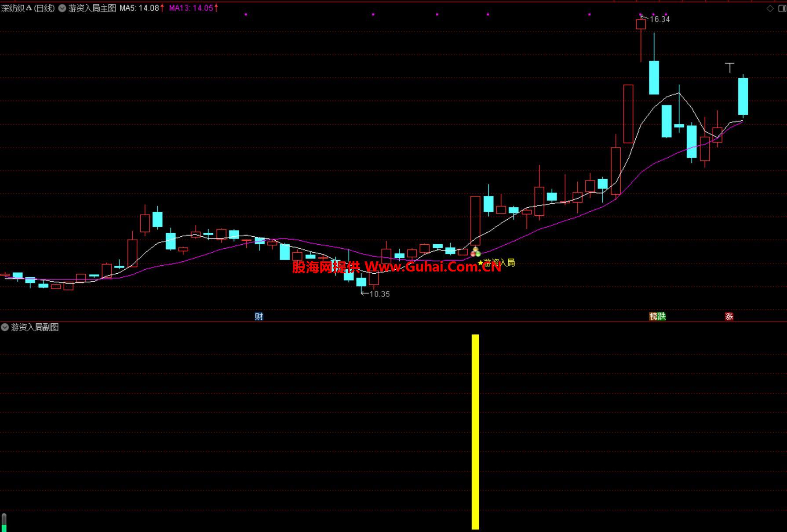Expand the 游资入局副图 indicator dropdown
Screen dimensions: 787x532
5,327
